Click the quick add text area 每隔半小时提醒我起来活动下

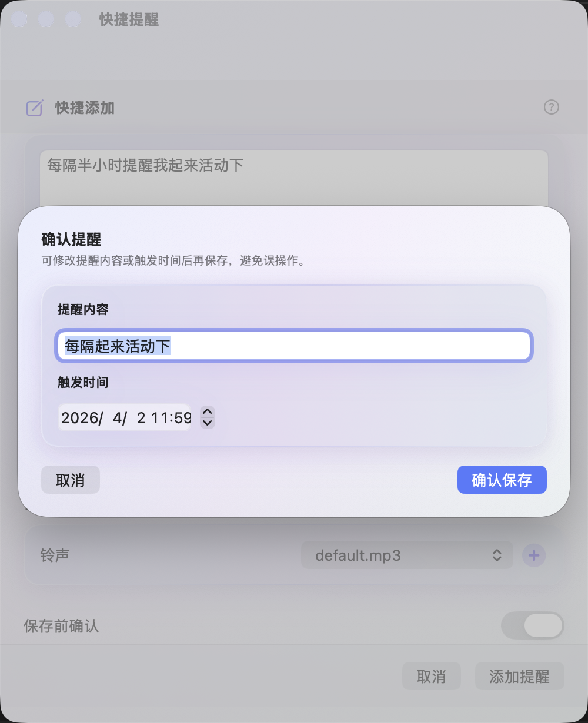pos(294,176)
